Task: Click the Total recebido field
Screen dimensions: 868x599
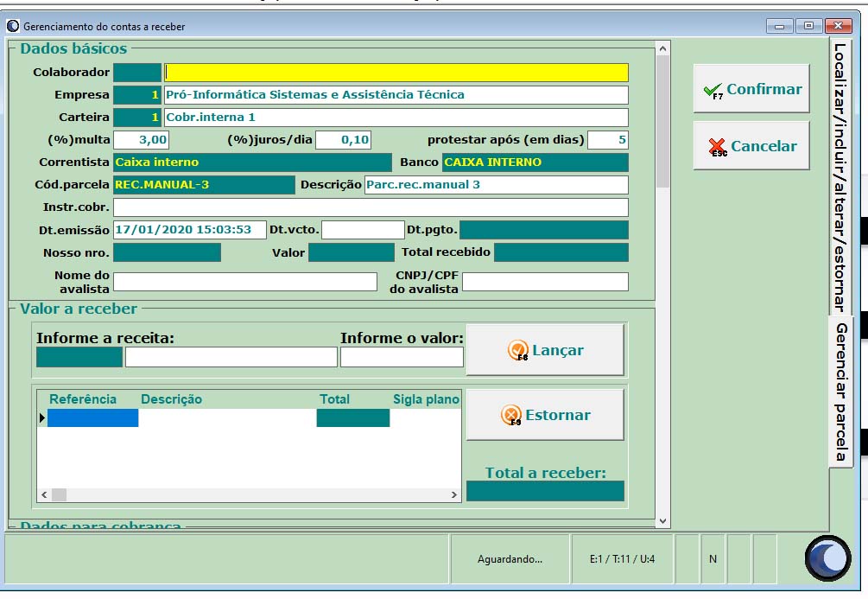Action: click(x=561, y=252)
